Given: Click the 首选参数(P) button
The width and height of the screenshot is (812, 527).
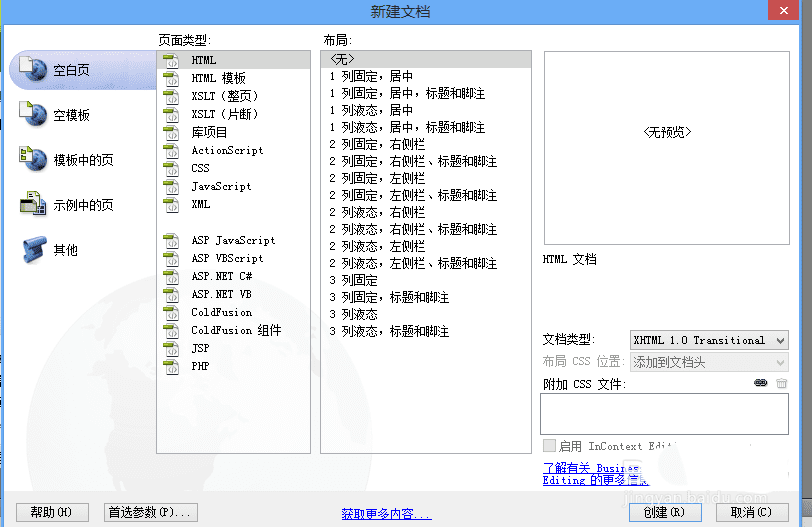Looking at the screenshot, I should tap(151, 513).
